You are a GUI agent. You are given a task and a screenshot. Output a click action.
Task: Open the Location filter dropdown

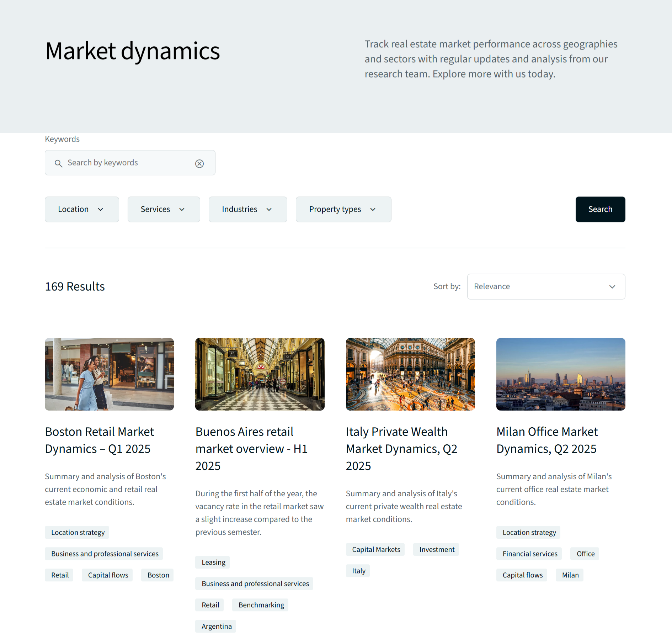82,209
